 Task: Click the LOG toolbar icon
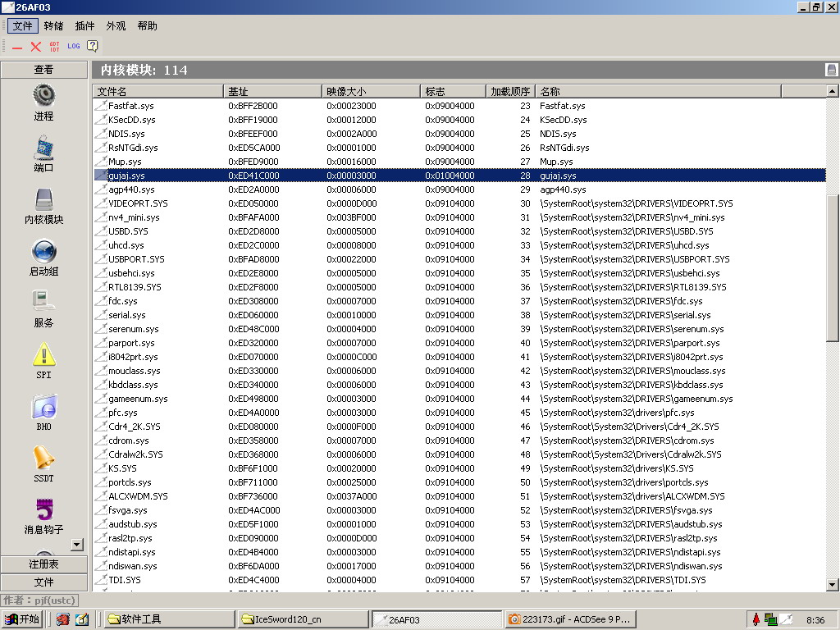click(x=73, y=46)
